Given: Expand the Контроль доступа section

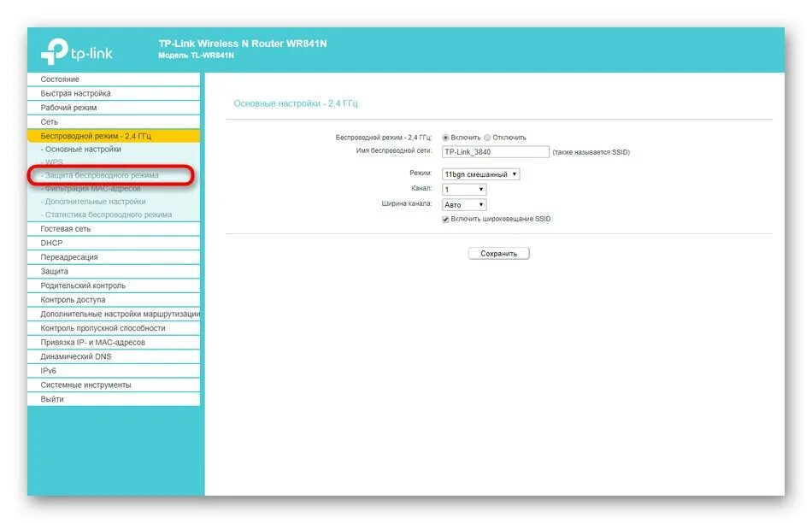Looking at the screenshot, I should (x=114, y=300).
